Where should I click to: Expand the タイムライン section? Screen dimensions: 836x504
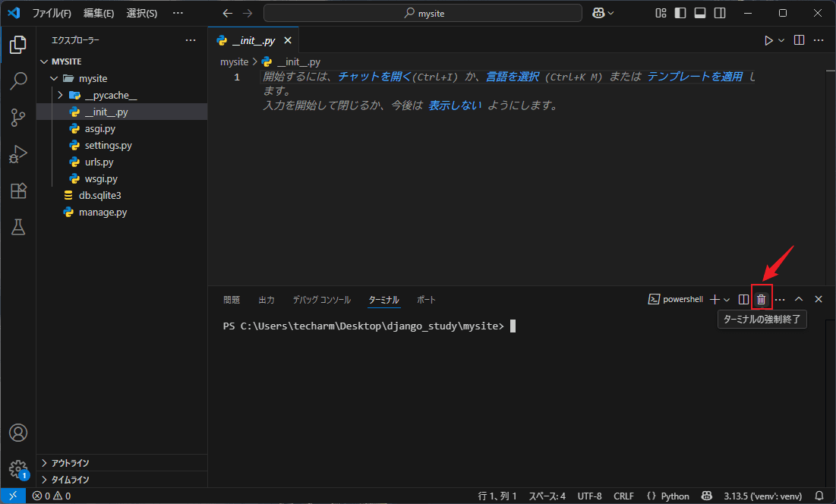coord(121,480)
